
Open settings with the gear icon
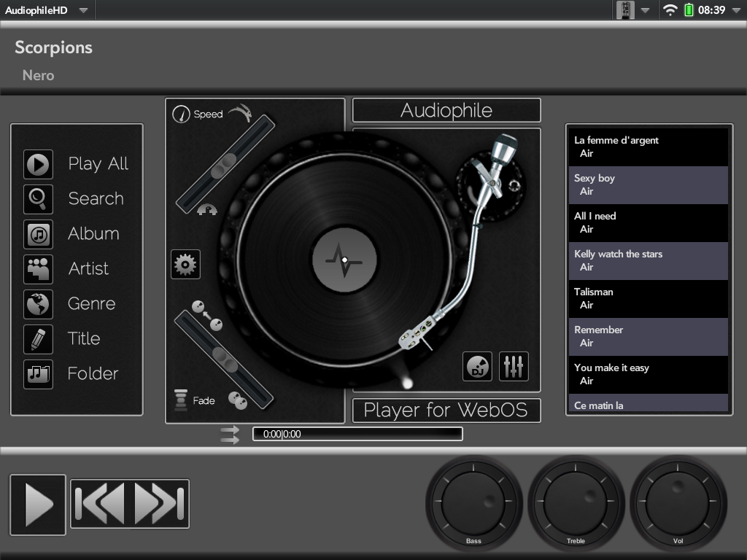185,264
